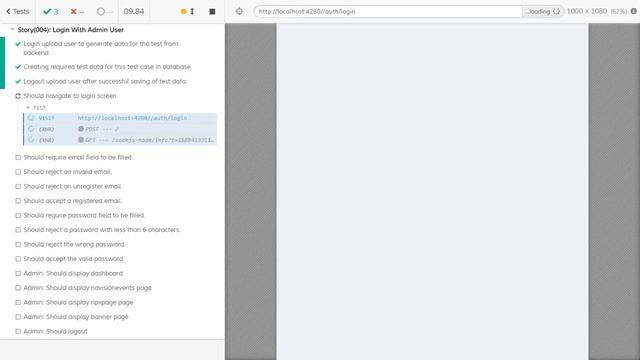Click the pending square beside Admin: Should display dashboard
The width and height of the screenshot is (640, 360).
click(18, 273)
